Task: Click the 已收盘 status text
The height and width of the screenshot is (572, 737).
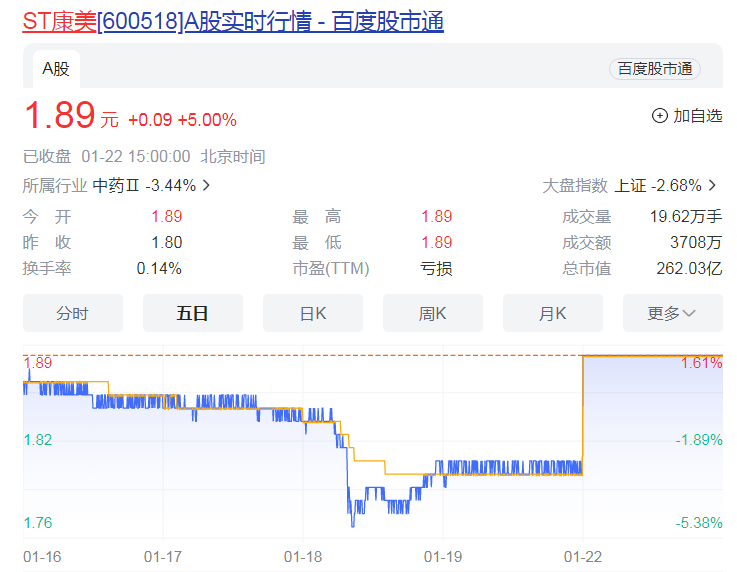Action: click(47, 157)
